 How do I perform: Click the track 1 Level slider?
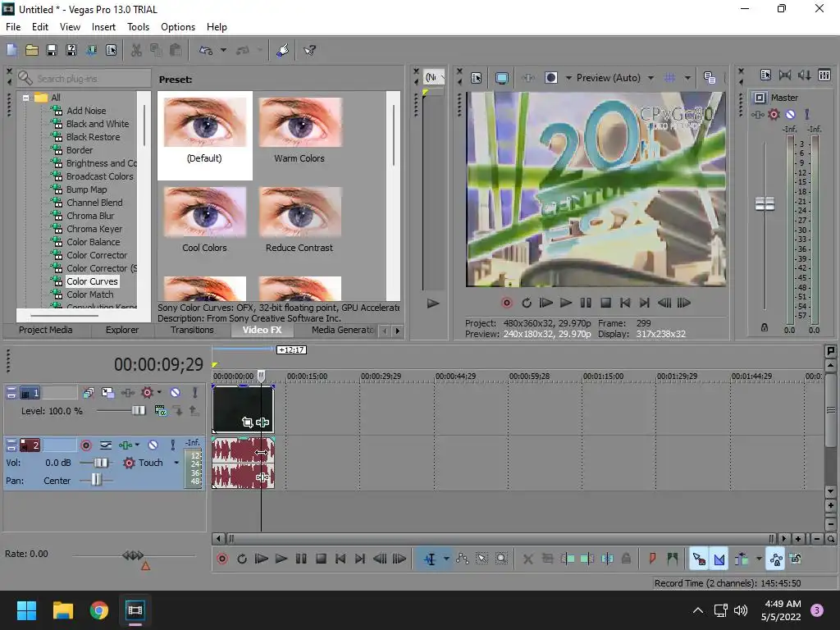(138, 410)
